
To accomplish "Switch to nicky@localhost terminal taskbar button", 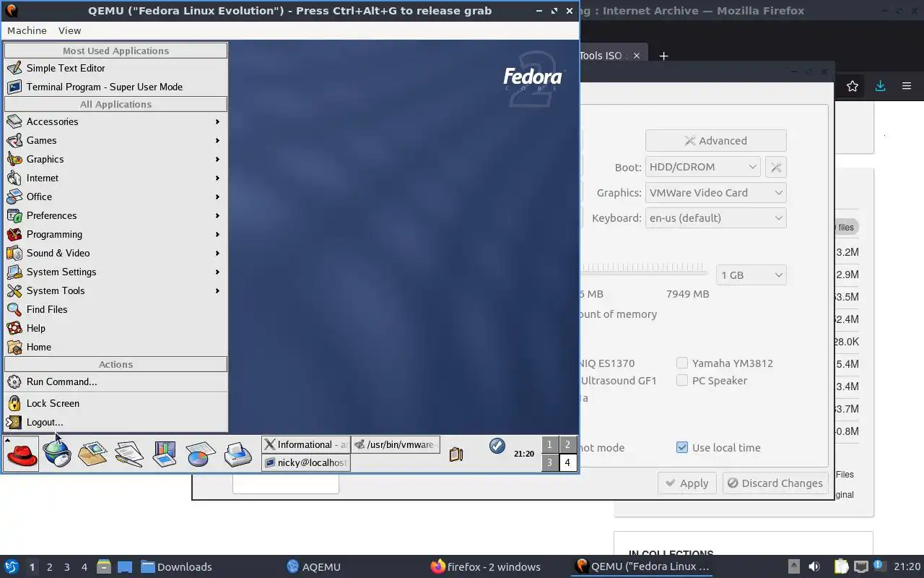I will pyautogui.click(x=305, y=462).
